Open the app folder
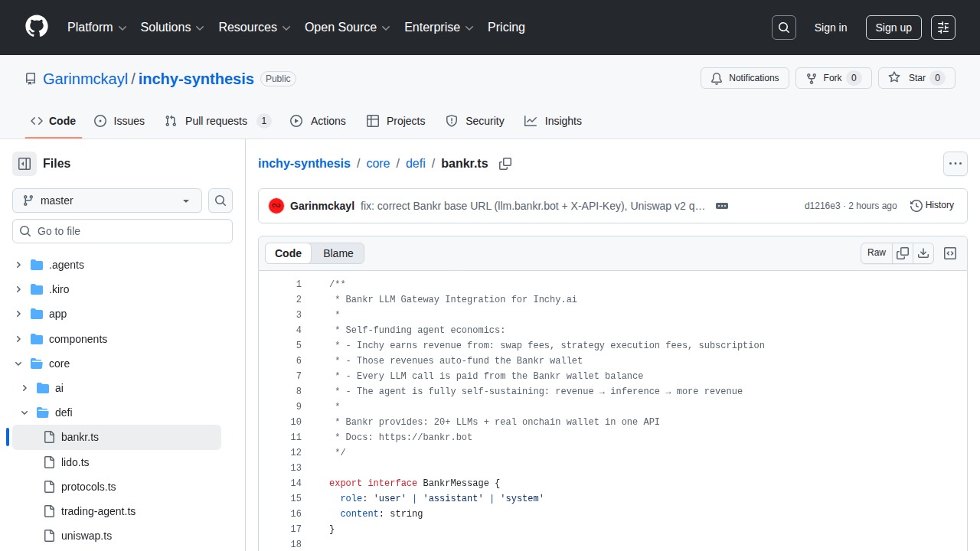 pyautogui.click(x=57, y=315)
